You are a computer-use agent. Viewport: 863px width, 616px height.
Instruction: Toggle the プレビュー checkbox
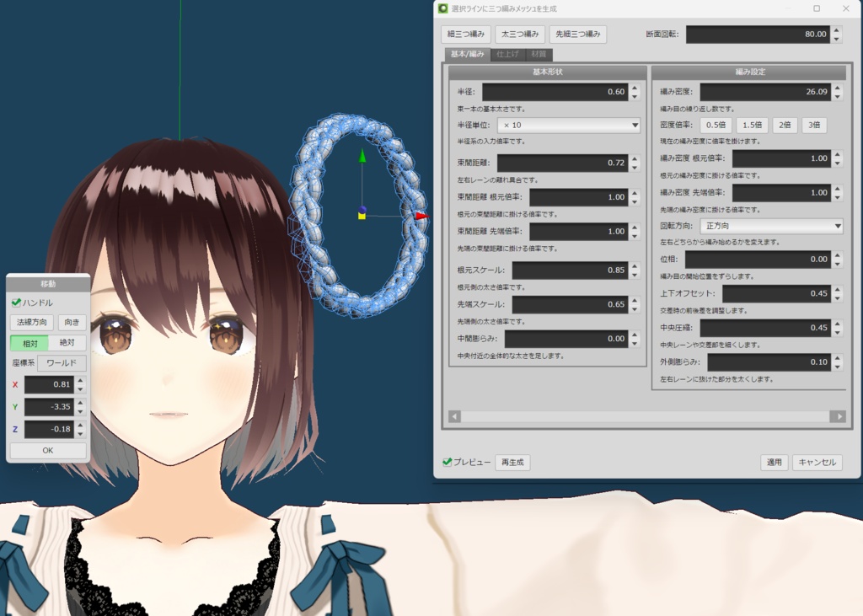(x=448, y=462)
